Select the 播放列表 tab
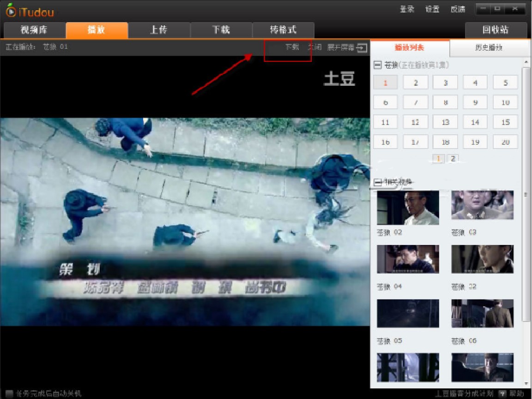The height and width of the screenshot is (399, 532). [410, 48]
